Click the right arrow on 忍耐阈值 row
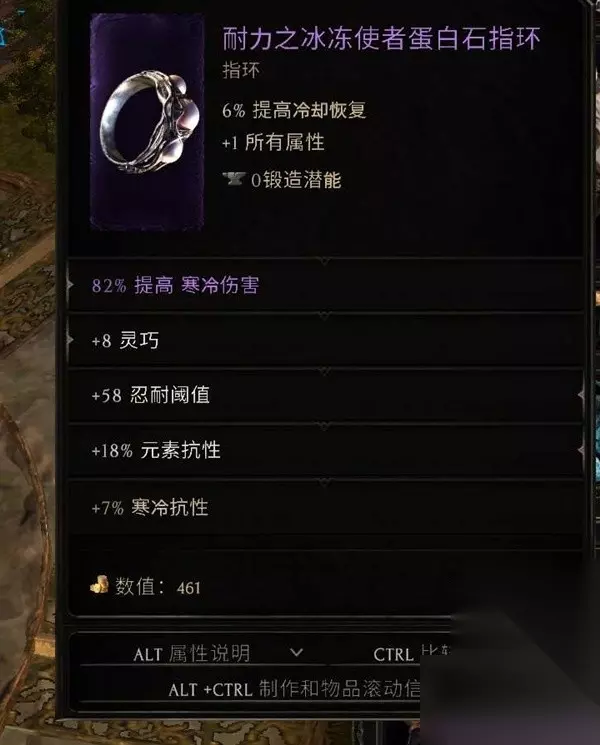The width and height of the screenshot is (600, 745). point(581,394)
